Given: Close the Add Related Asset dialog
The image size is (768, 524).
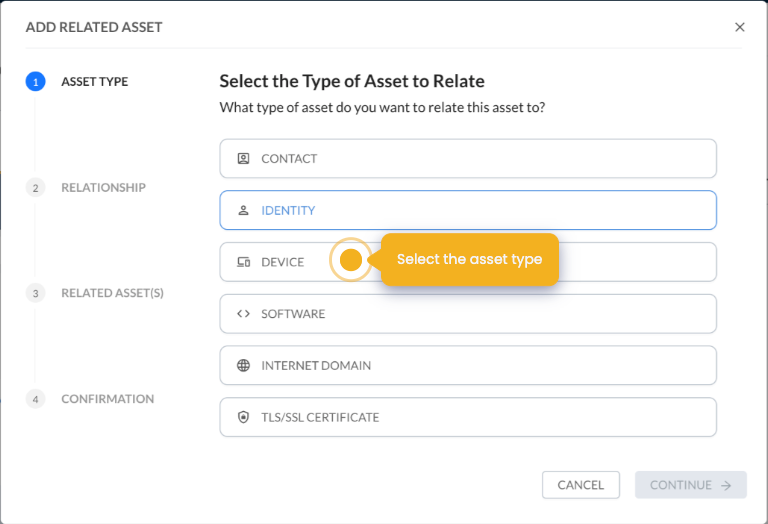Looking at the screenshot, I should [x=740, y=27].
